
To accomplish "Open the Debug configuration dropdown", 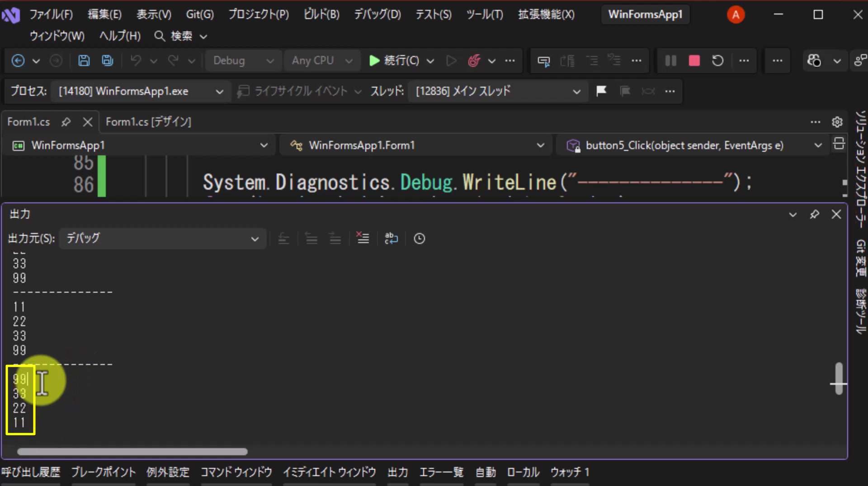I will tap(243, 61).
